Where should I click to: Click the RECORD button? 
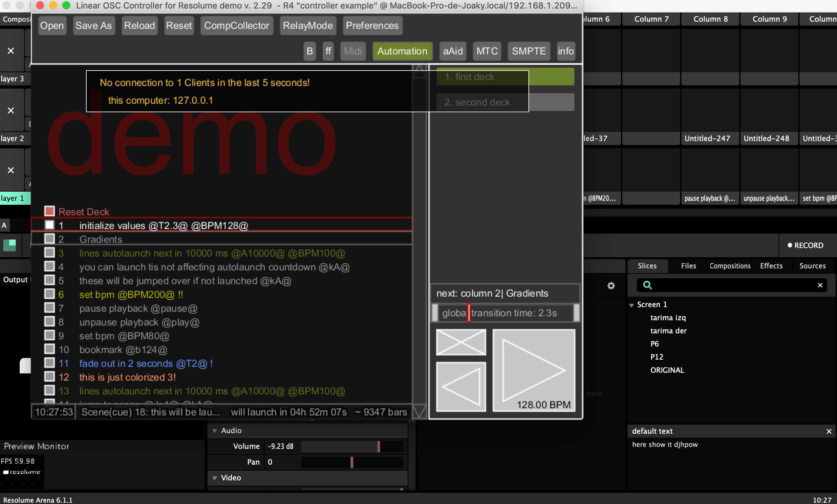tap(805, 245)
